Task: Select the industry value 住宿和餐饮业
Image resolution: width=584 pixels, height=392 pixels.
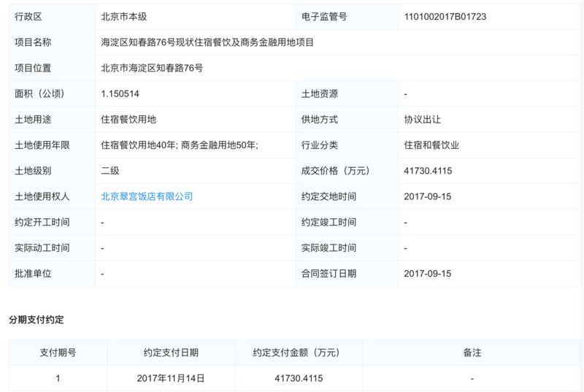Action: point(431,145)
